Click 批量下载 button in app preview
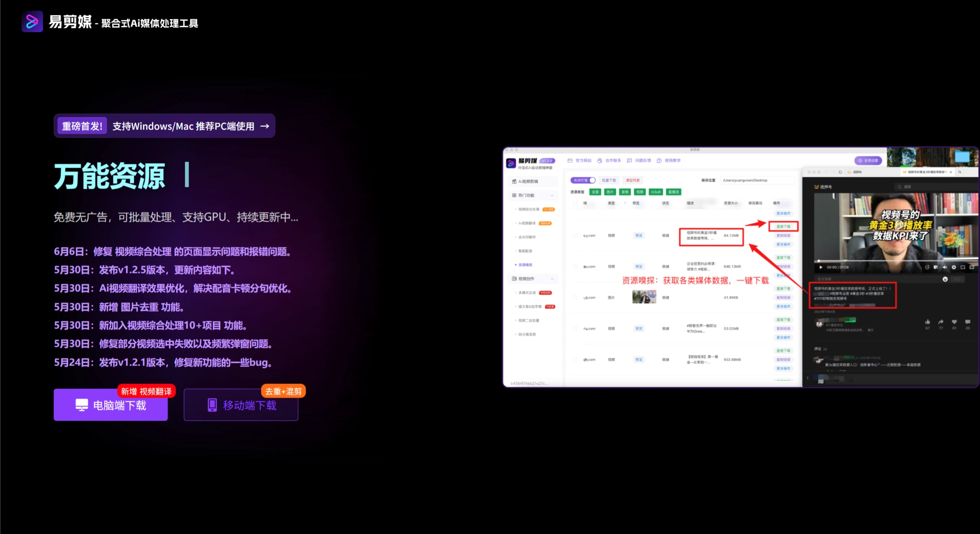Viewport: 980px width, 534px height. click(x=609, y=180)
